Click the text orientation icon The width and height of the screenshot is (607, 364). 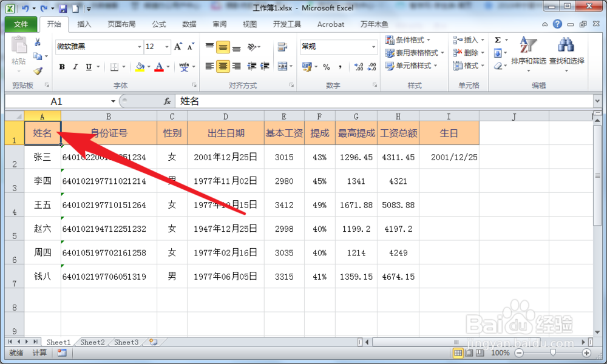(x=252, y=47)
